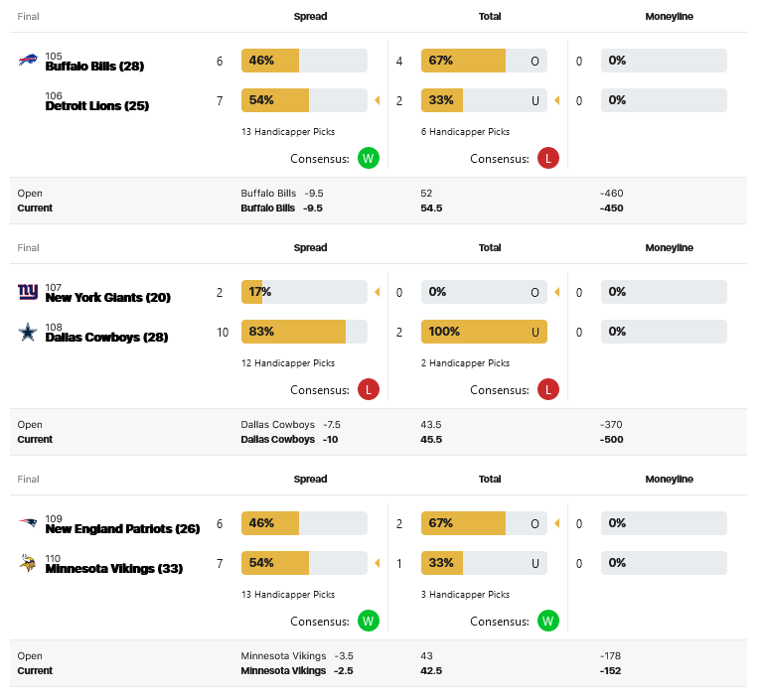This screenshot has width=762, height=700.
Task: Open the Dallas Cowboys (28) team link
Action: [106, 338]
